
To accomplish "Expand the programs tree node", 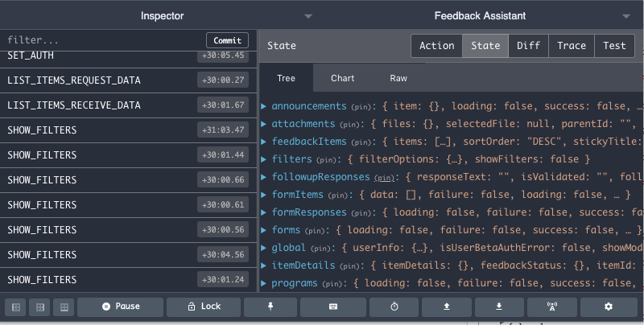I will pos(264,282).
